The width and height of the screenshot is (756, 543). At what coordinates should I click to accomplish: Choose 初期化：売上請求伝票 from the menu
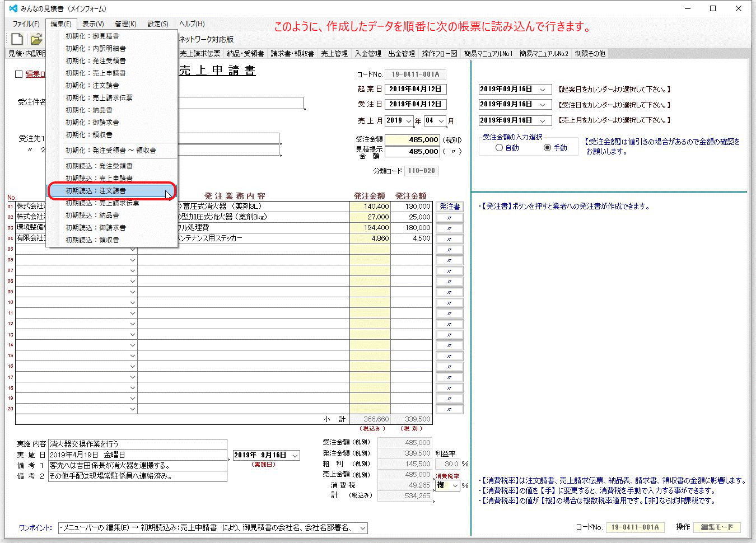coord(112,98)
